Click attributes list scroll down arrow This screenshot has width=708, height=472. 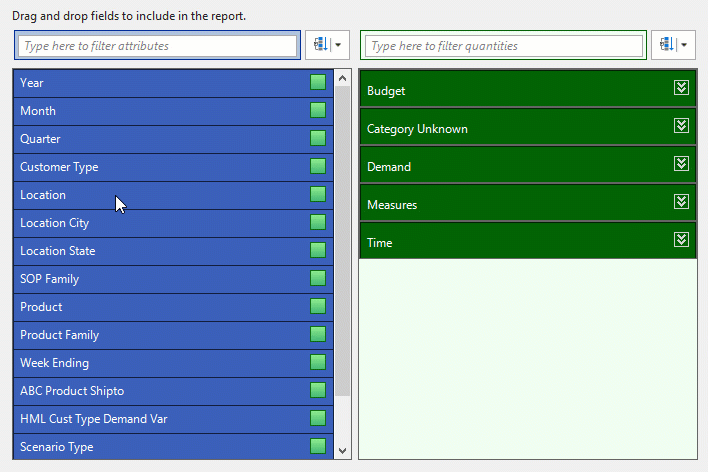[343, 450]
